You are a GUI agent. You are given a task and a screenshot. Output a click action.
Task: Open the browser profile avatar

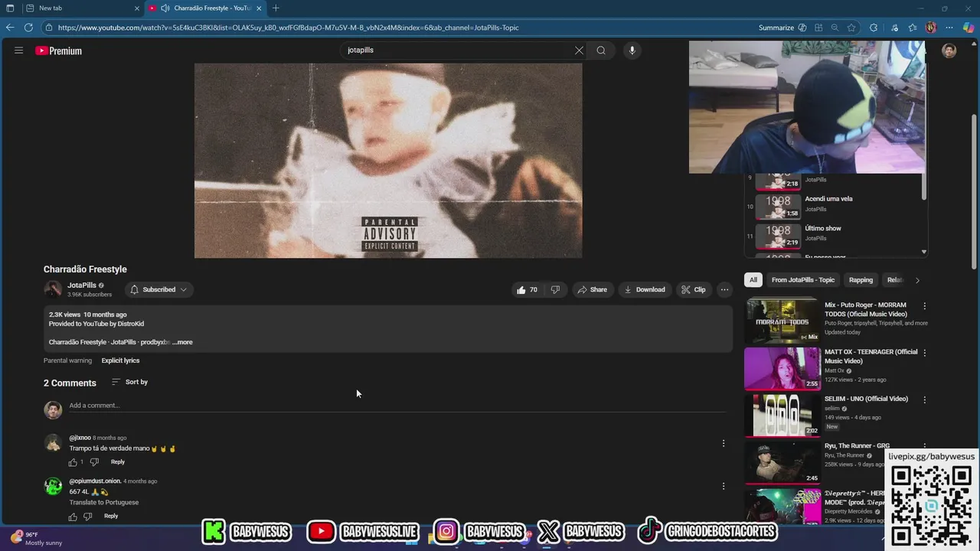click(931, 28)
